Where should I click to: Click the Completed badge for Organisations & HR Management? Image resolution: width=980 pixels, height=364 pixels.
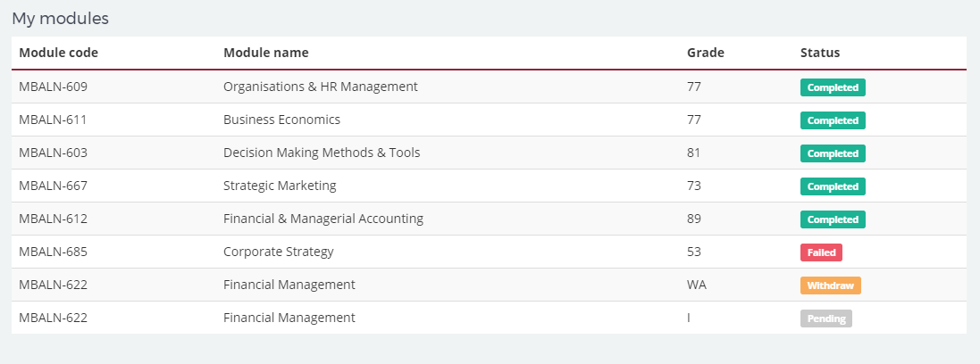tap(833, 87)
